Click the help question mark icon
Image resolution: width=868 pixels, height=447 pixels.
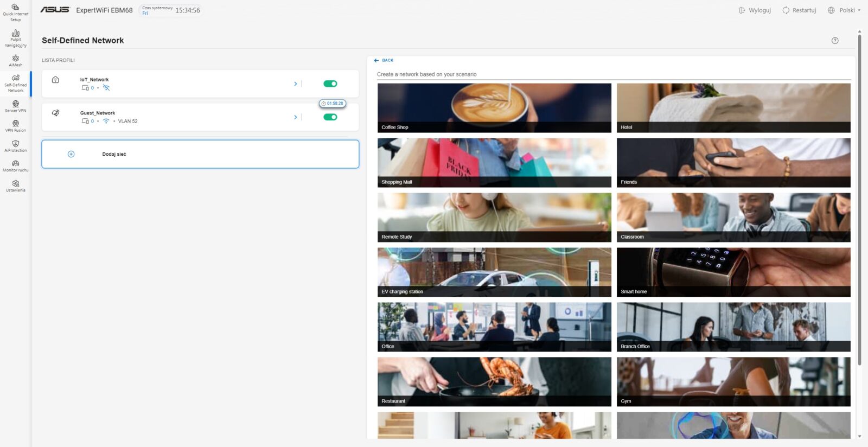(x=835, y=41)
